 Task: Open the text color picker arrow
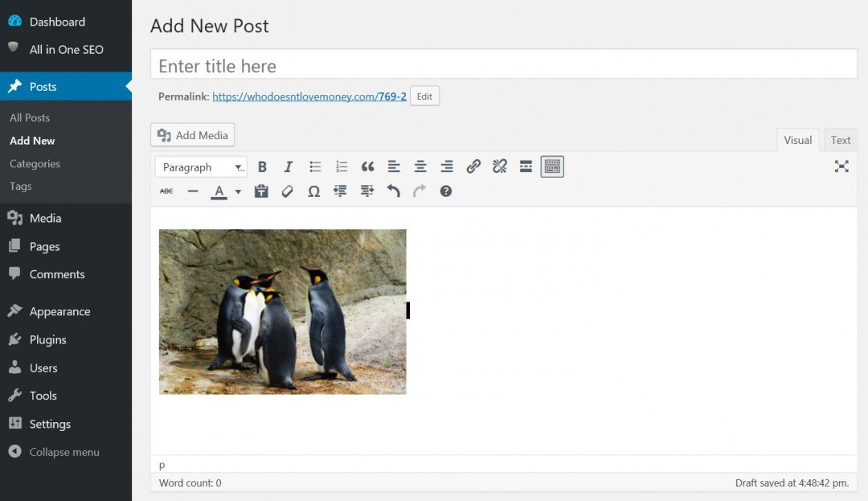coord(237,191)
